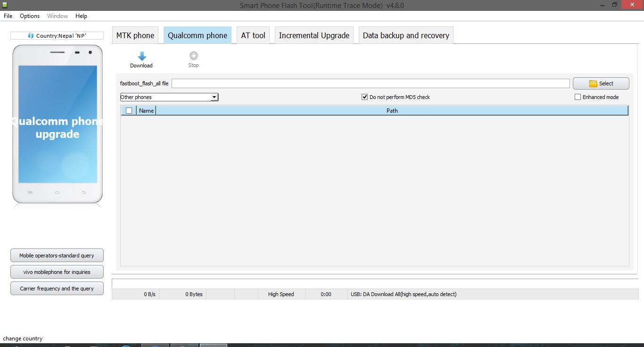This screenshot has height=347, width=644.
Task: Open the Window menu
Action: click(57, 16)
